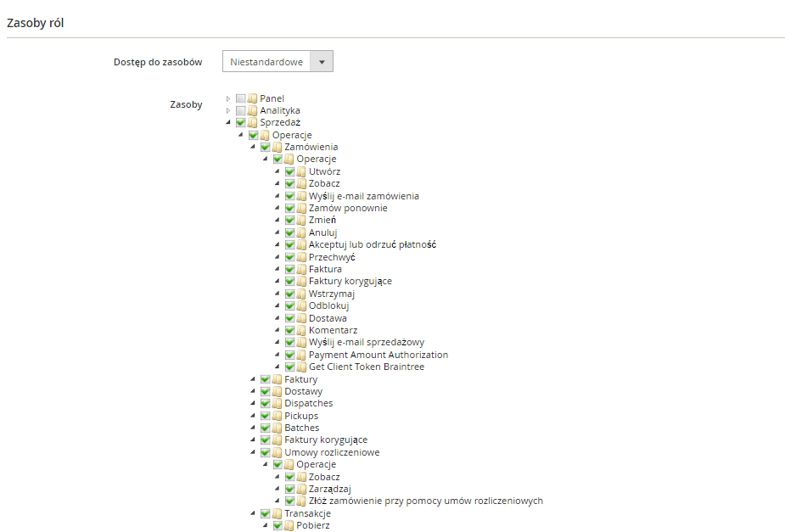Click the Get Client Token Braintree folder icon
This screenshot has height=532, width=785.
tap(301, 367)
